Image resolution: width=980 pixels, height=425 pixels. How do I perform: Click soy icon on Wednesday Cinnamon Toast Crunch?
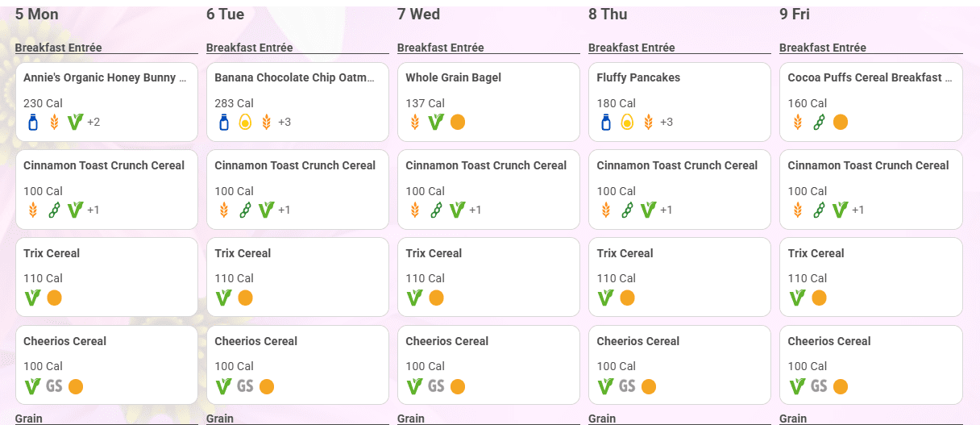point(436,210)
